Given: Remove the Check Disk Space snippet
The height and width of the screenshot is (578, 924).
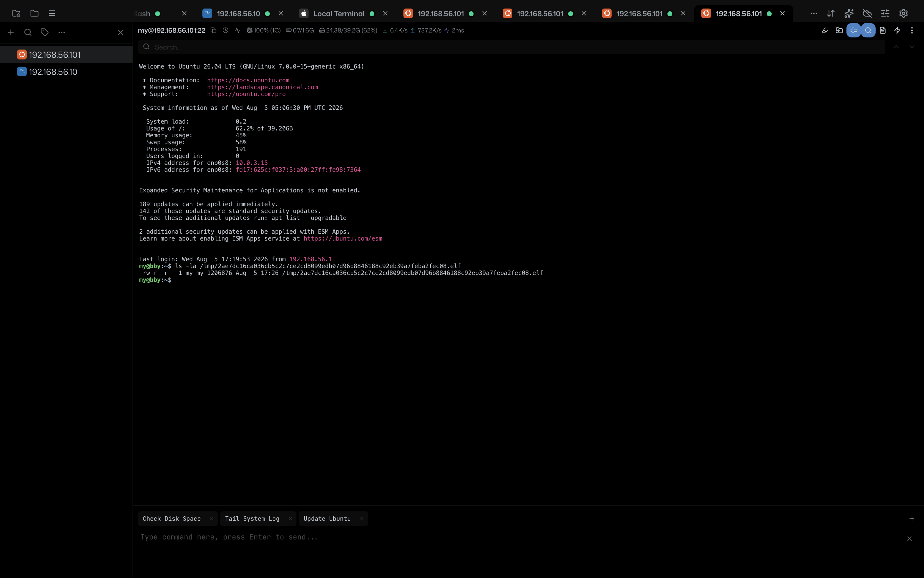Looking at the screenshot, I should [x=211, y=519].
